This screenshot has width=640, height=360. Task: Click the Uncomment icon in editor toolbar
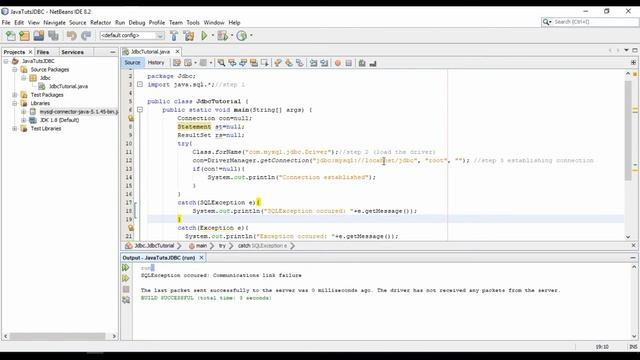tap(373, 63)
